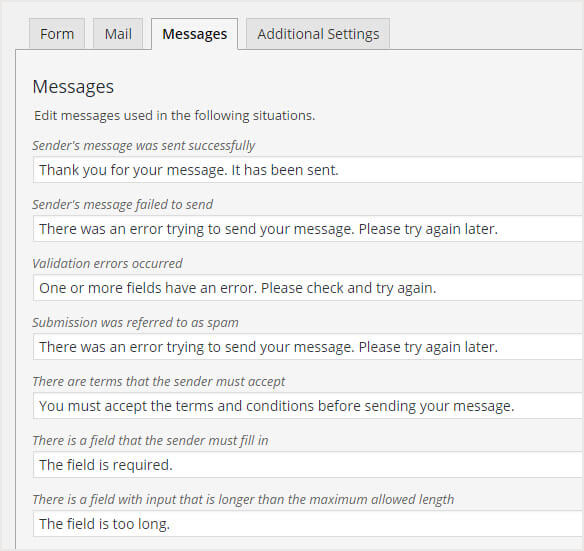The height and width of the screenshot is (551, 584).
Task: Click 'Submission was referred to as spam' label
Action: coord(135,323)
